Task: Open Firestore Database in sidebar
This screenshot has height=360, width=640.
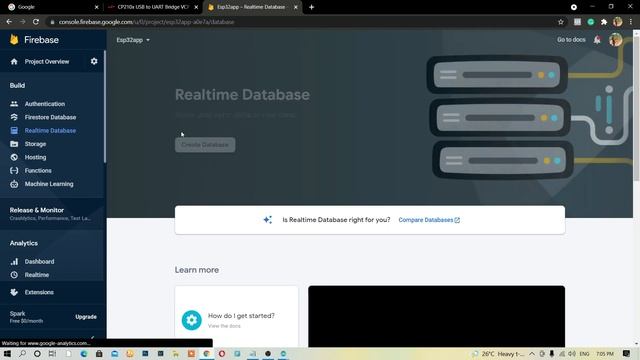Action: (50, 117)
